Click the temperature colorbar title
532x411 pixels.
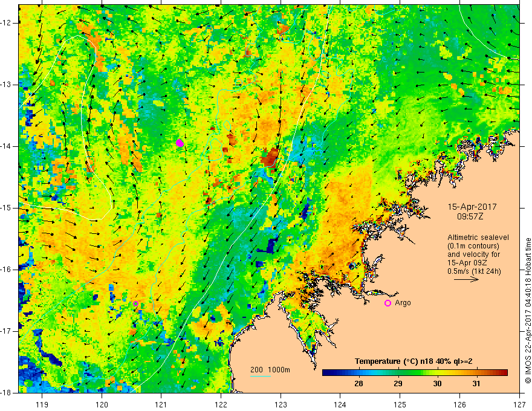(414, 361)
